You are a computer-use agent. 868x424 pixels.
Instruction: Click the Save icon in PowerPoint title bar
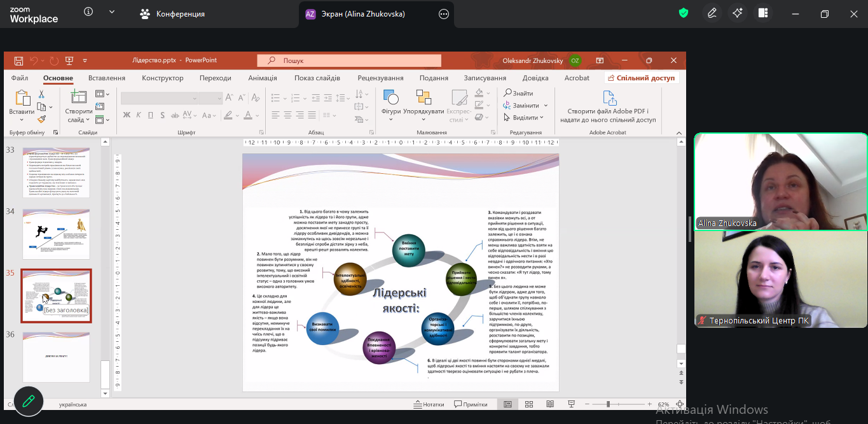click(18, 60)
